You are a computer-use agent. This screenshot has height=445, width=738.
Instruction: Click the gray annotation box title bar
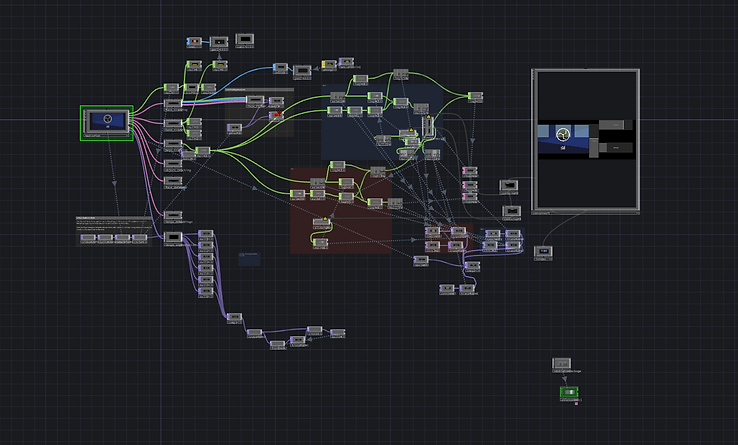click(259, 89)
